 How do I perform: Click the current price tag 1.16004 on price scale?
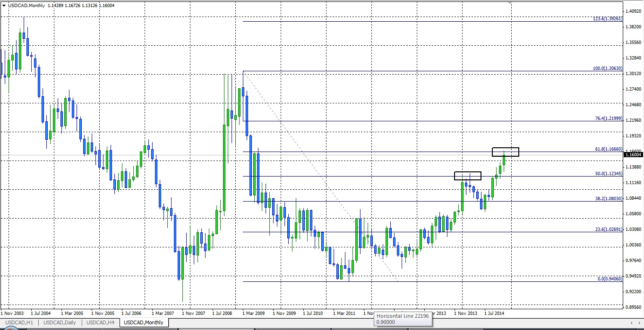pos(633,154)
